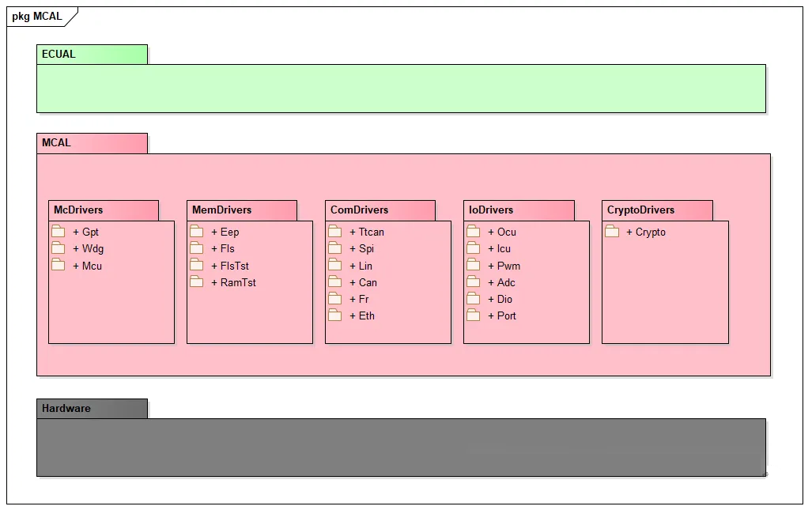Select the + Mcu package entry
Viewport: 812px width, 510px height.
(87, 266)
